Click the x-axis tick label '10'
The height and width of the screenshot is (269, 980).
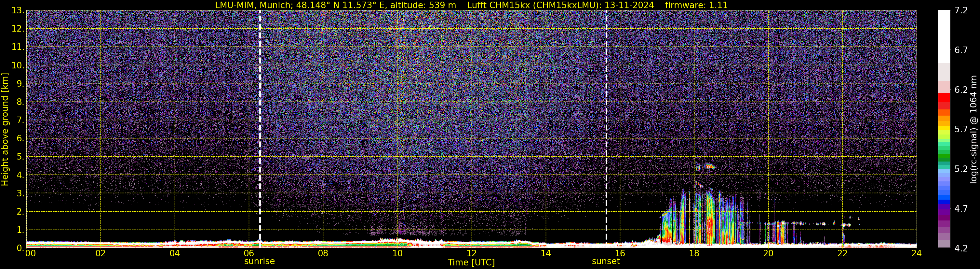[397, 253]
